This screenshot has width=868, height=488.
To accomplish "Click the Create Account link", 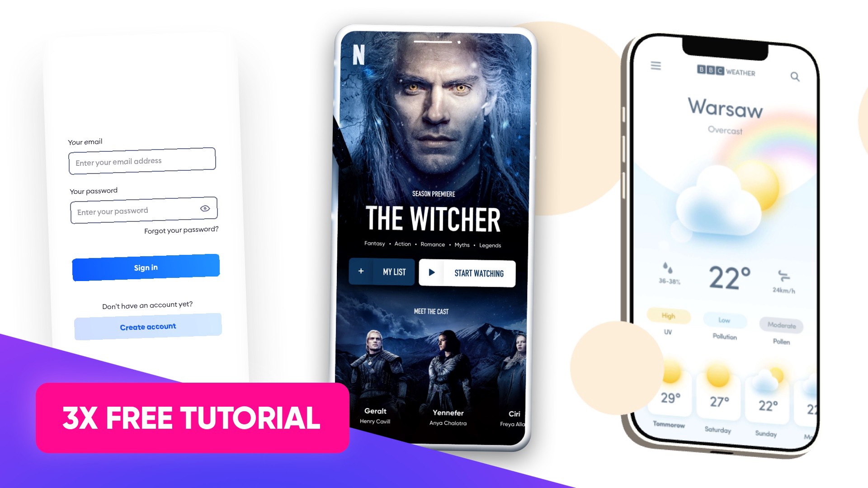I will click(147, 326).
